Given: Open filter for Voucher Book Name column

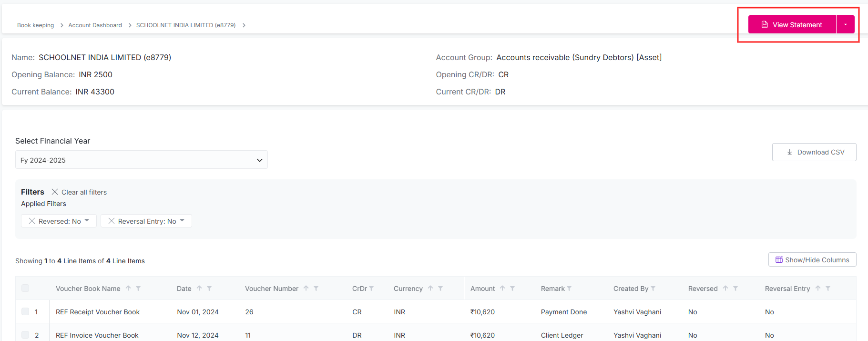Looking at the screenshot, I should click(138, 289).
